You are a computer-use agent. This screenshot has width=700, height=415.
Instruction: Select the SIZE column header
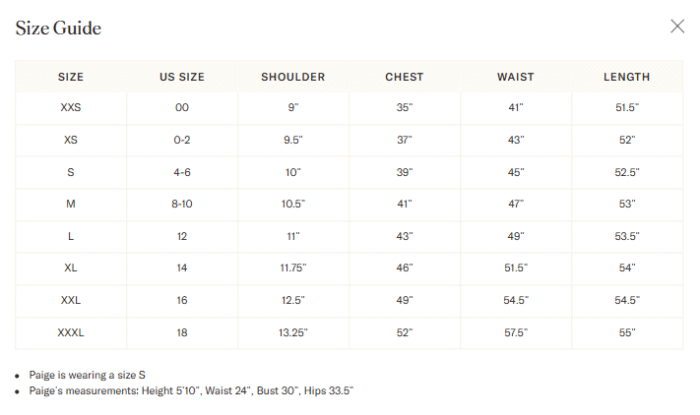pos(71,77)
